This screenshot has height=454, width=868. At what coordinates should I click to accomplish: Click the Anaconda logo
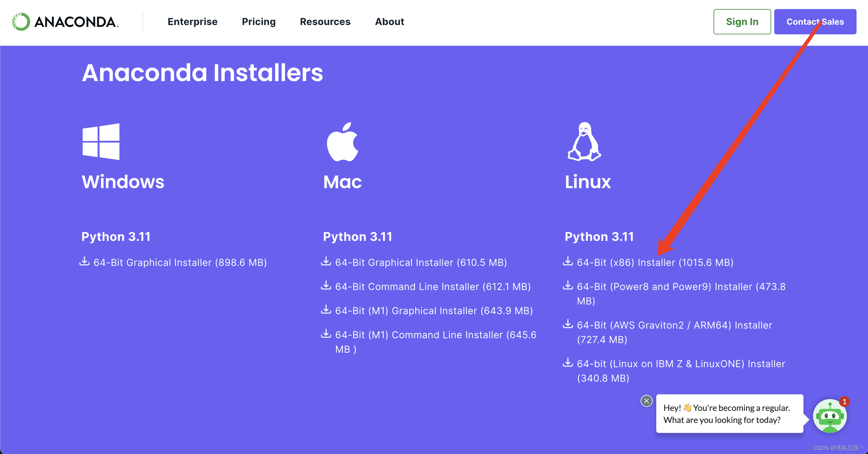pyautogui.click(x=65, y=22)
